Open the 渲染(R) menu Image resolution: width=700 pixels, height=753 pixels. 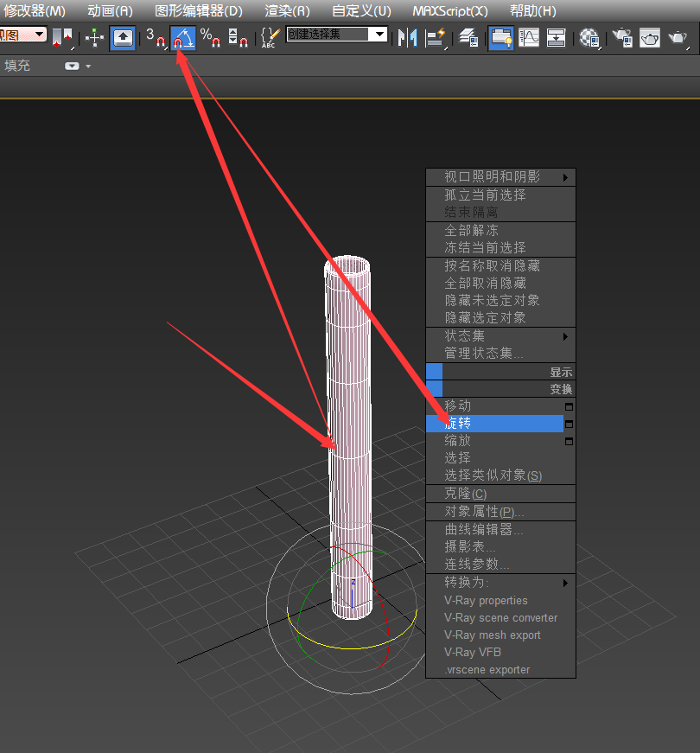coord(287,11)
